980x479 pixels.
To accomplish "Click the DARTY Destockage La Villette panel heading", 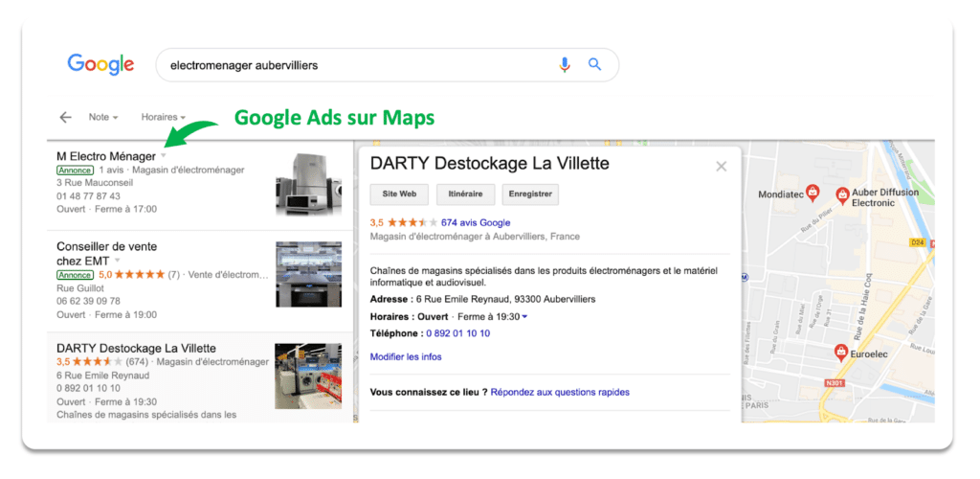I will (x=489, y=164).
